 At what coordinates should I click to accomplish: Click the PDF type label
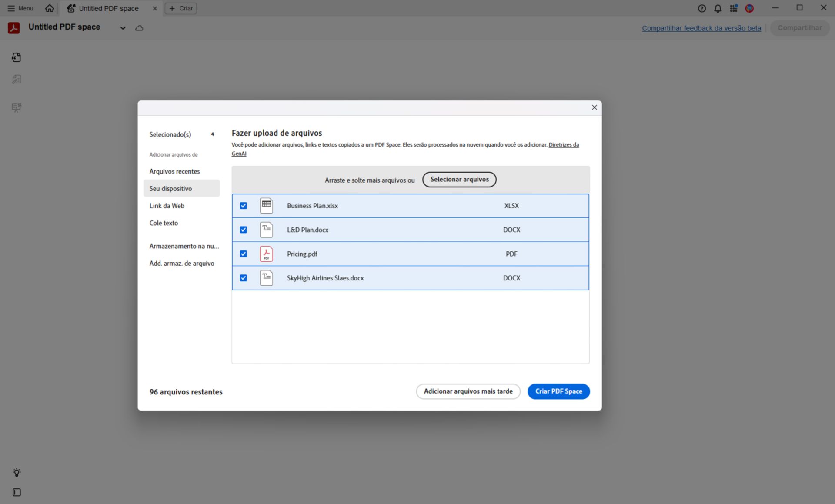[511, 254]
